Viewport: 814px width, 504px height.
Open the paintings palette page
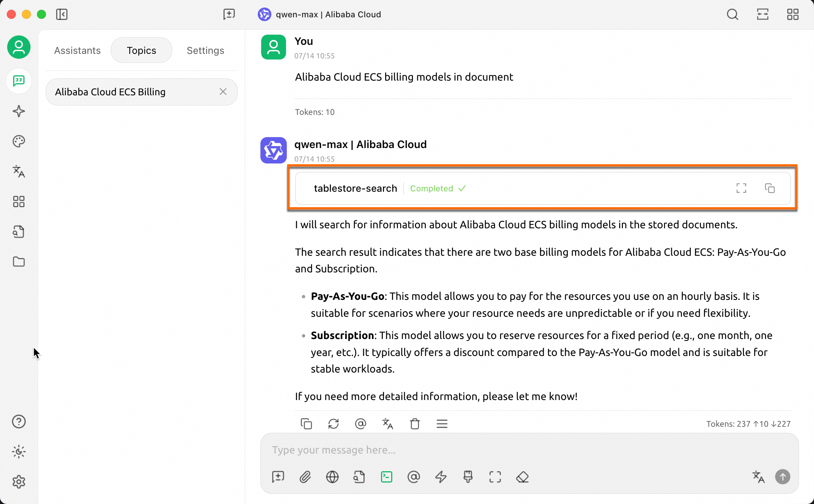click(19, 141)
